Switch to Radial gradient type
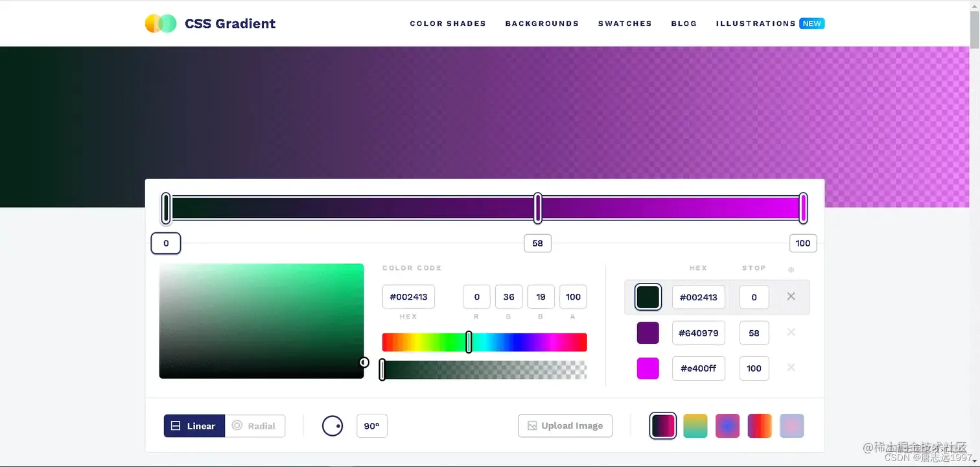980x467 pixels. click(255, 426)
